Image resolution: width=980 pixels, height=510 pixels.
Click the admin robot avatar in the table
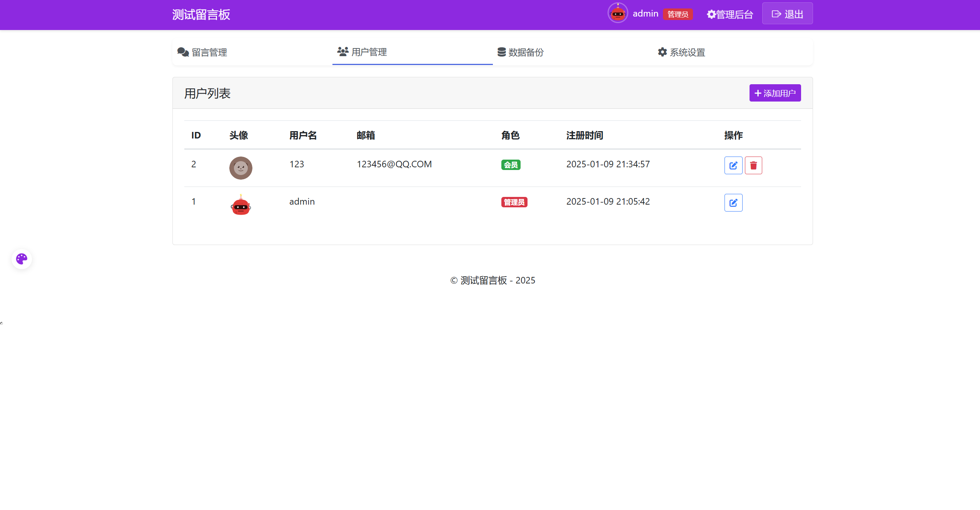coord(240,205)
